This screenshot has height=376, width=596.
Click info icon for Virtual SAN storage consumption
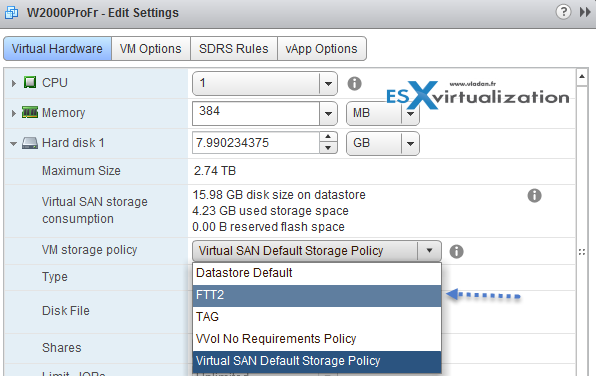click(x=534, y=195)
